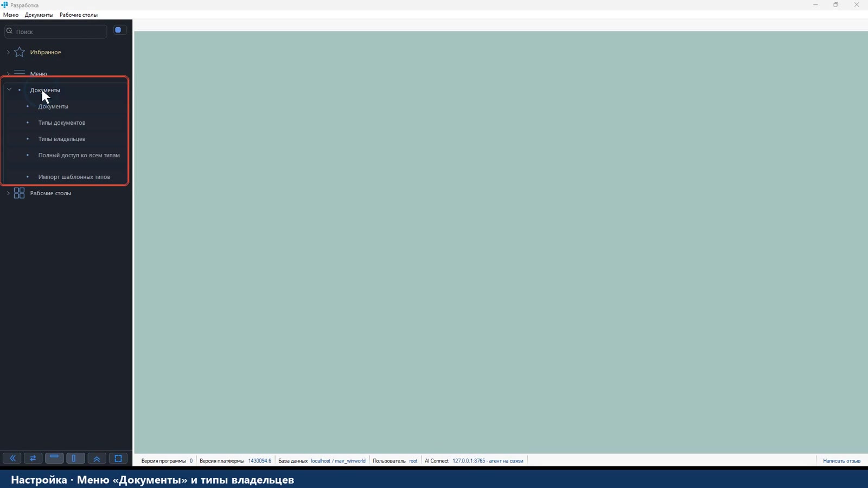Click the fullscreen frame icon in bottom toolbar
The height and width of the screenshot is (488, 868).
click(118, 458)
